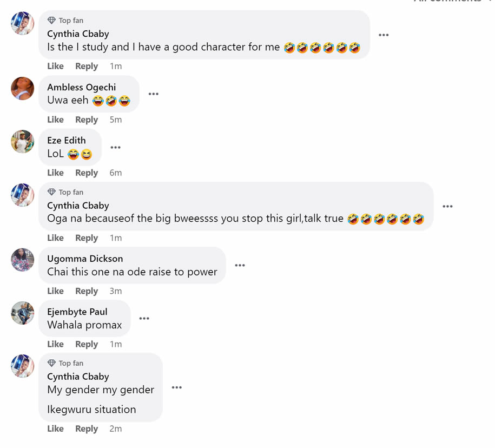Screen dimensions: 495x448
Task: Like Ambless Ogechi's 'Uwa eeh' comment
Action: (55, 120)
